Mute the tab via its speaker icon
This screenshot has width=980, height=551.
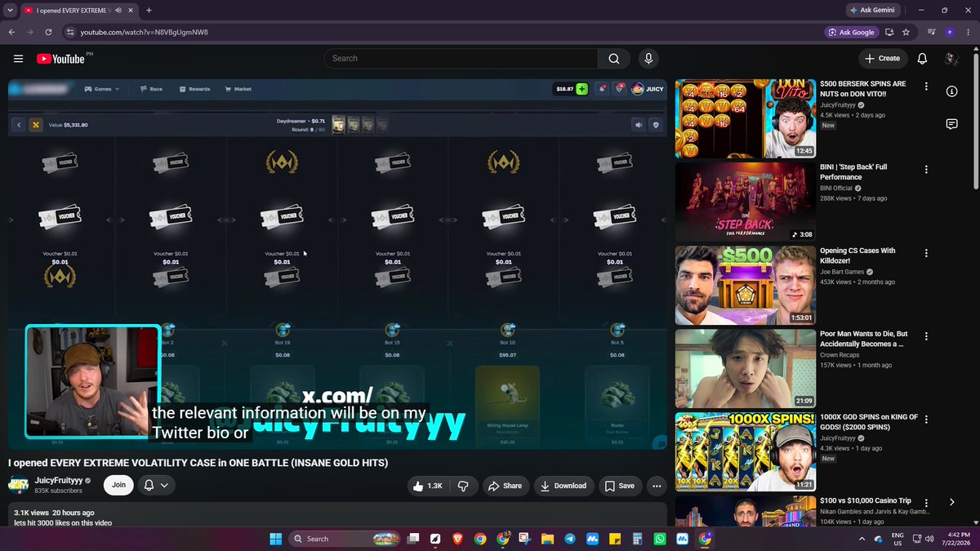(118, 11)
